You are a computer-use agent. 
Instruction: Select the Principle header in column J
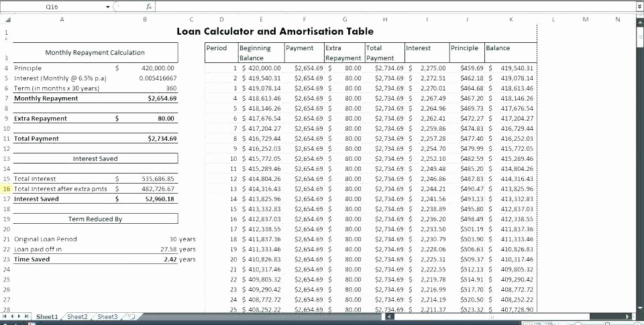(x=467, y=52)
